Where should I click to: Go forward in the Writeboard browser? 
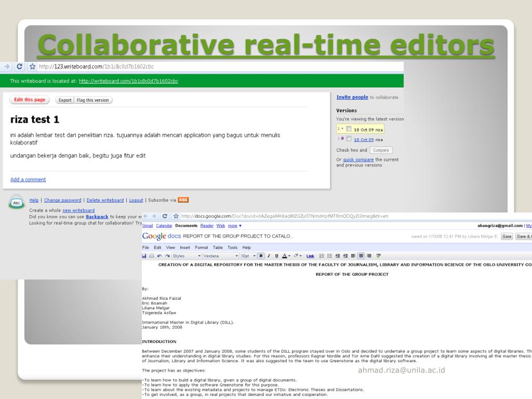tap(7, 66)
